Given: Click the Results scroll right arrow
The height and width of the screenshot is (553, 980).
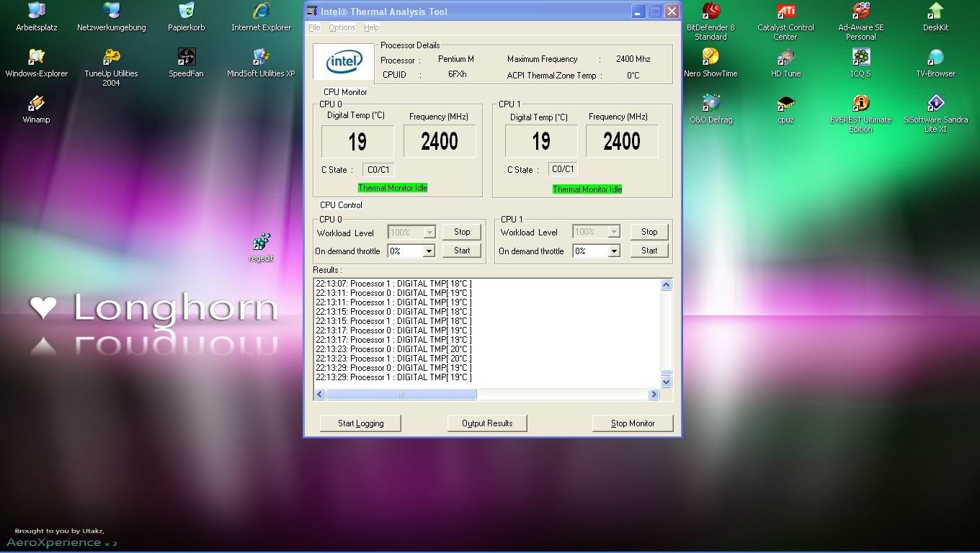Looking at the screenshot, I should tap(654, 394).
